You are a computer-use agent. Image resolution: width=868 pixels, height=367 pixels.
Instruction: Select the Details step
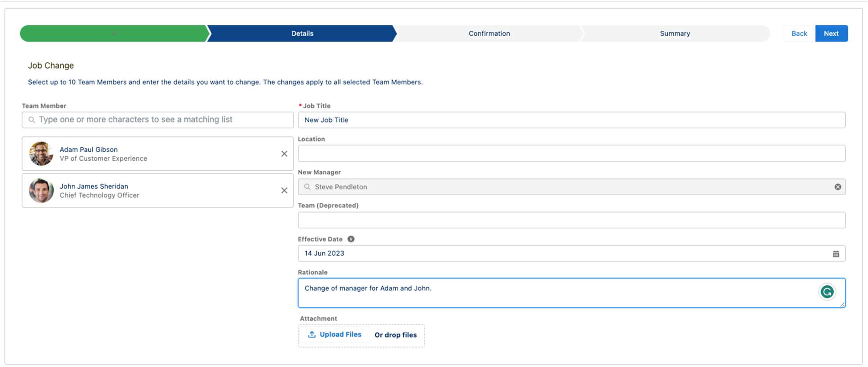pos(302,34)
